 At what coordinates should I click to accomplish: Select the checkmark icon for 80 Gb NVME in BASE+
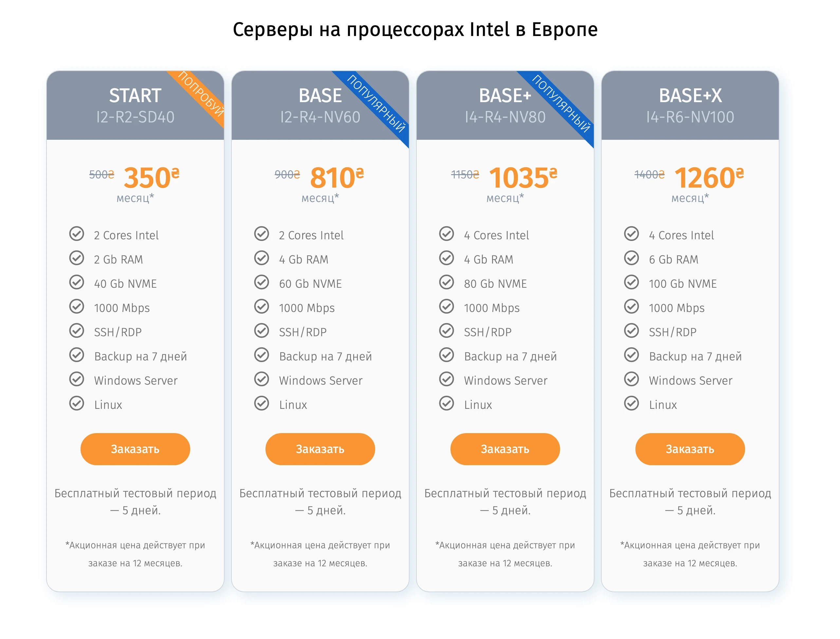[x=447, y=283]
